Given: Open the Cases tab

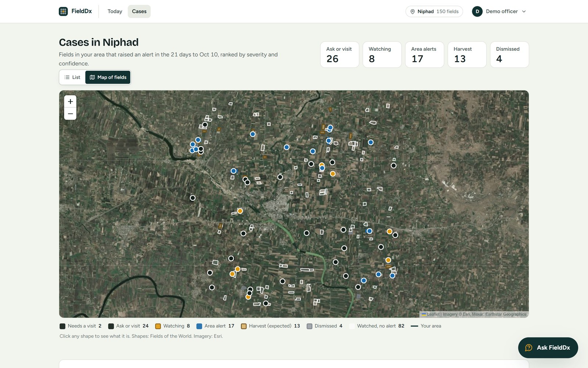Looking at the screenshot, I should tap(139, 11).
